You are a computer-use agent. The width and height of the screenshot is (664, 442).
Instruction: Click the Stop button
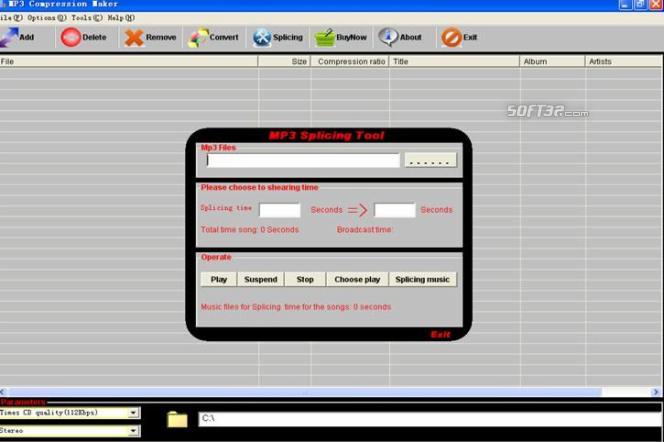pos(305,279)
